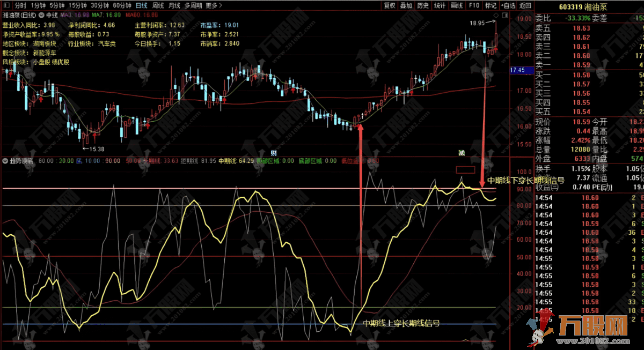The image size is (644, 350).
Task: Toggle 复权 price adjustment
Action: [389, 5]
